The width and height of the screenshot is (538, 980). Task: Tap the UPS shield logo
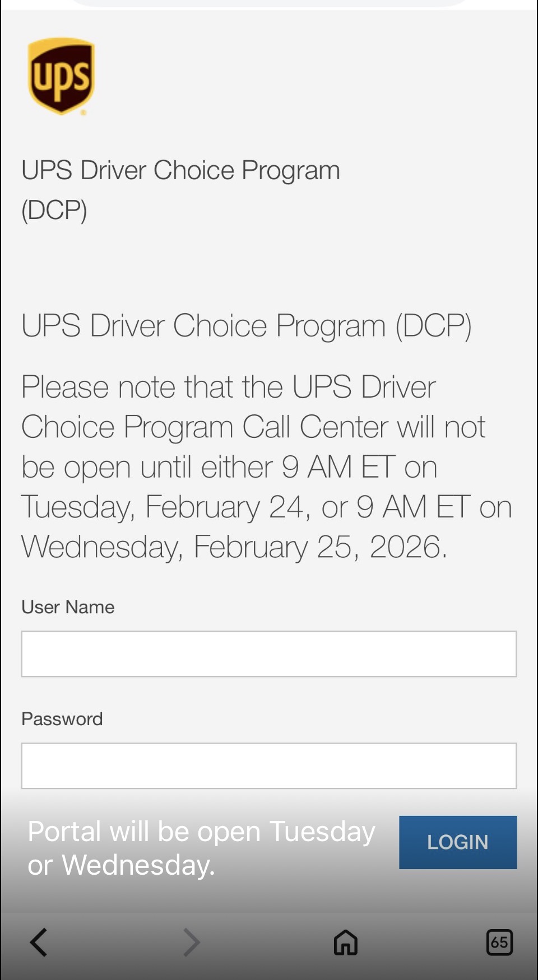click(62, 76)
